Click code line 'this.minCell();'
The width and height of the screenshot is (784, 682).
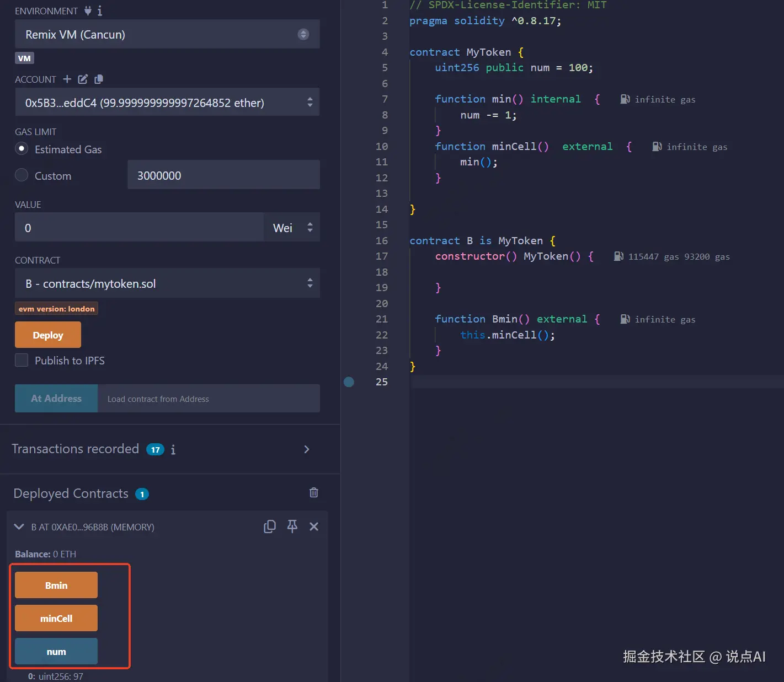click(x=508, y=335)
